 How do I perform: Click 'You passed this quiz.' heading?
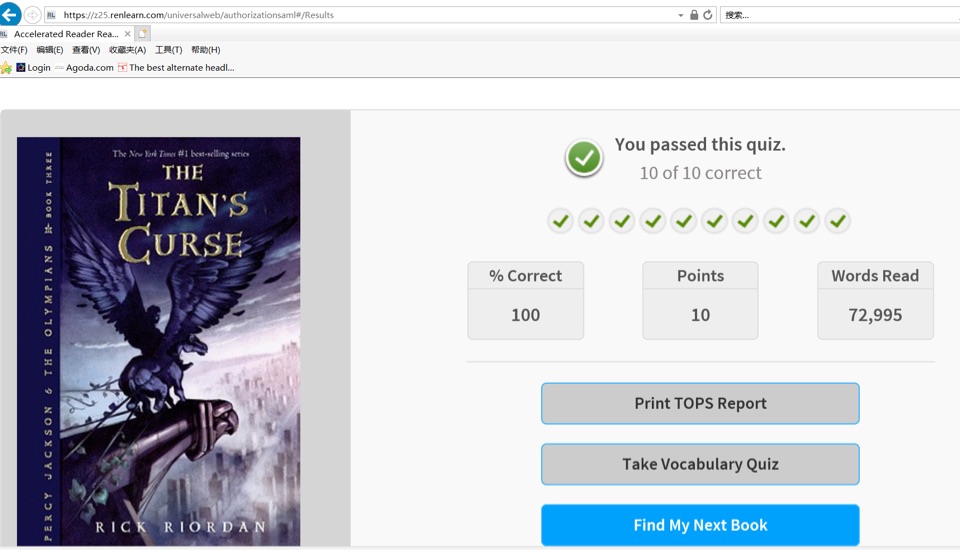pos(700,145)
